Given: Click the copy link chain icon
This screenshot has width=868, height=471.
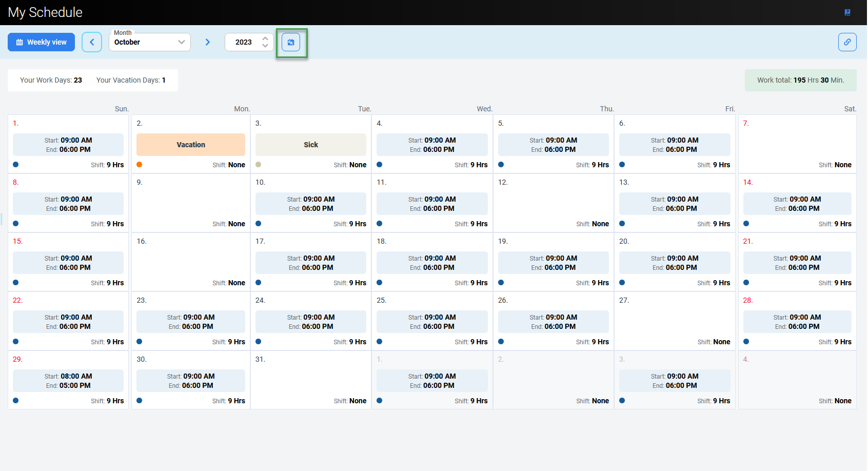Looking at the screenshot, I should point(847,42).
